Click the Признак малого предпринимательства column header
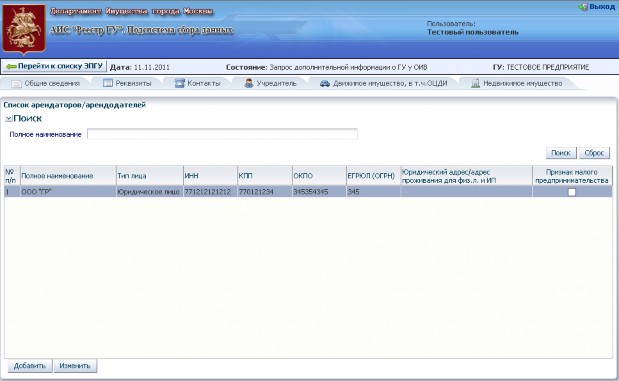The image size is (619, 381). [x=572, y=176]
